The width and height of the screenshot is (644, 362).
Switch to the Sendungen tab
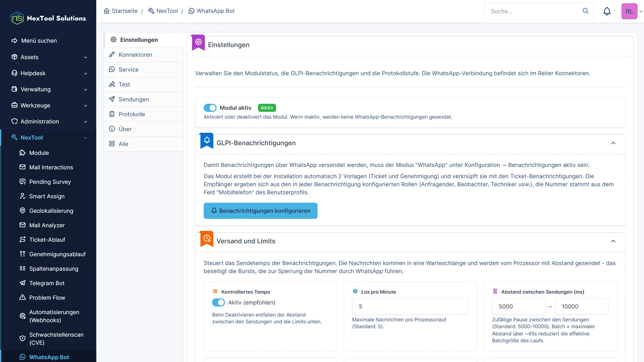pyautogui.click(x=143, y=99)
